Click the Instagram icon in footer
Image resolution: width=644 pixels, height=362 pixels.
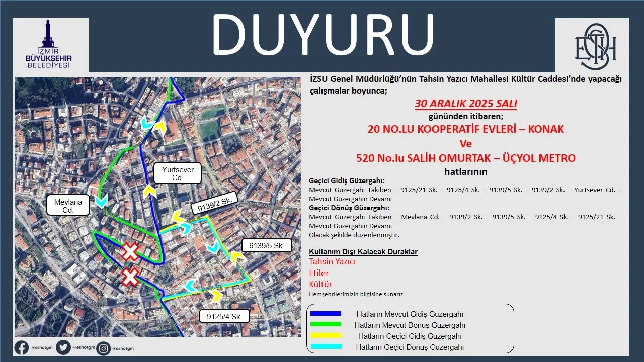tap(104, 348)
